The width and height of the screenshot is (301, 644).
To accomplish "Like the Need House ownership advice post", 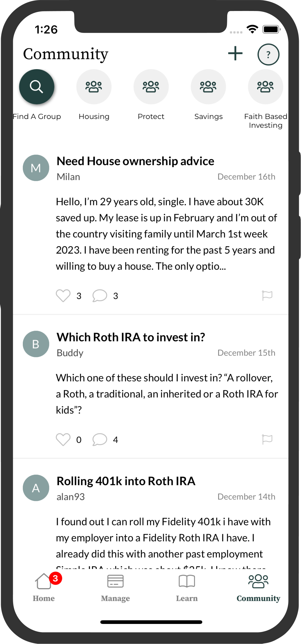I will (63, 296).
